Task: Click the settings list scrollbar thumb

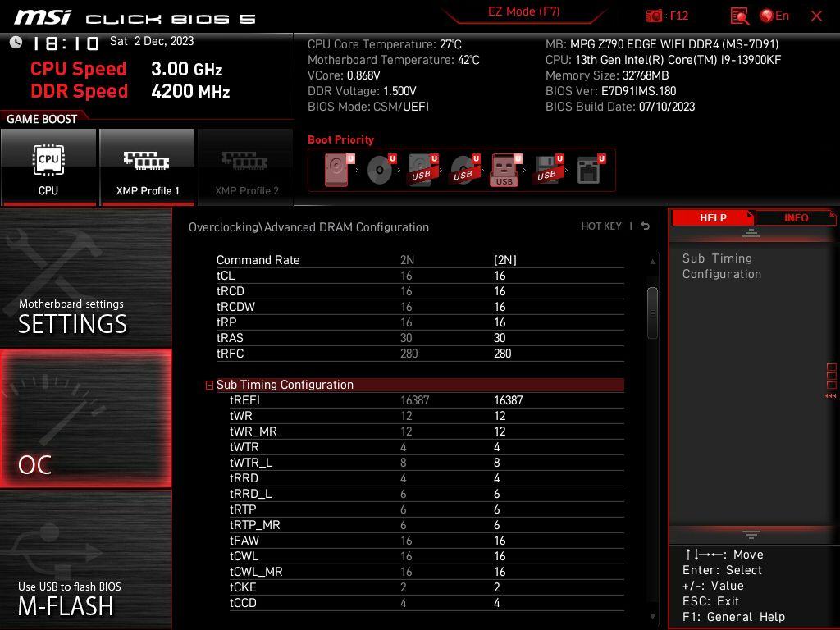Action: pyautogui.click(x=652, y=313)
